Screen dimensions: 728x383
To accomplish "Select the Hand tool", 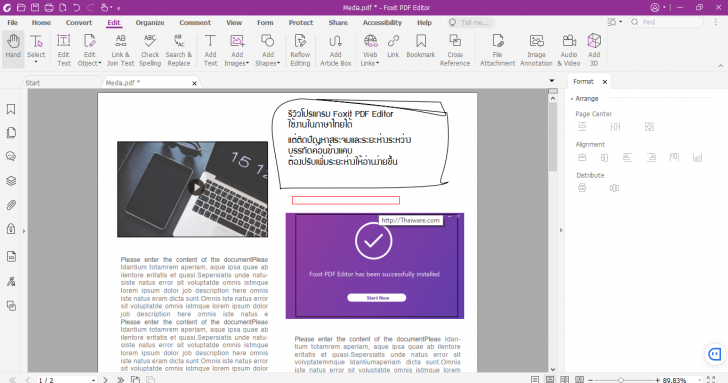I will coord(13,46).
